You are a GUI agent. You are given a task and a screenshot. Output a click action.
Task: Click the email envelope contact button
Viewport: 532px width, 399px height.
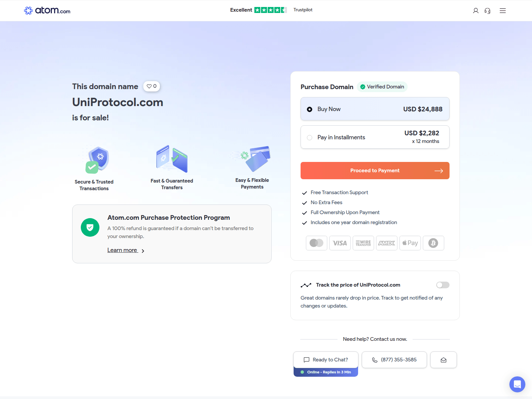443,360
